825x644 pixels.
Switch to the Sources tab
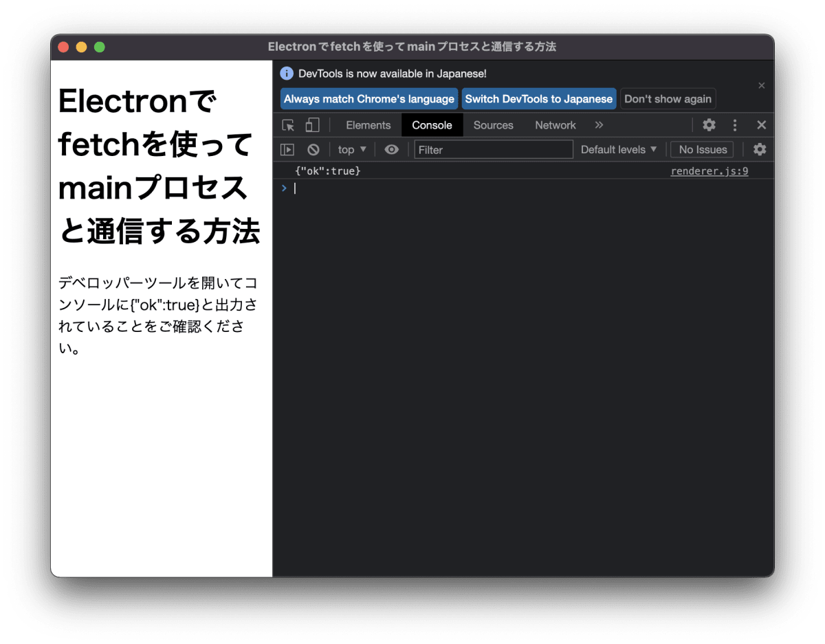[x=493, y=125]
